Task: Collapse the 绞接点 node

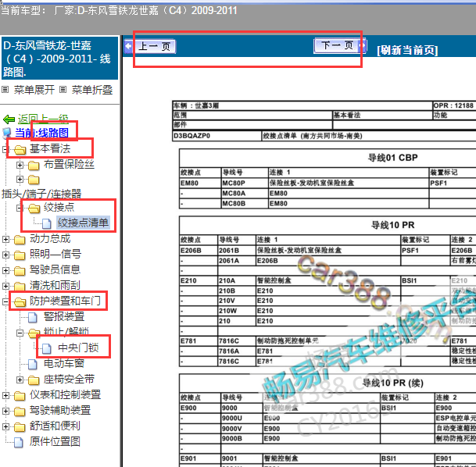Action: [x=20, y=208]
